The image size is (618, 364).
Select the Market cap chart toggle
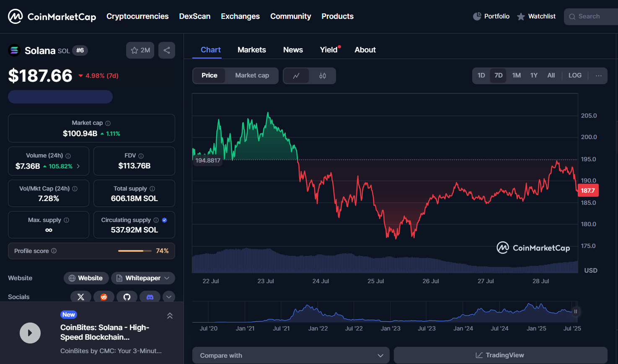pyautogui.click(x=252, y=75)
